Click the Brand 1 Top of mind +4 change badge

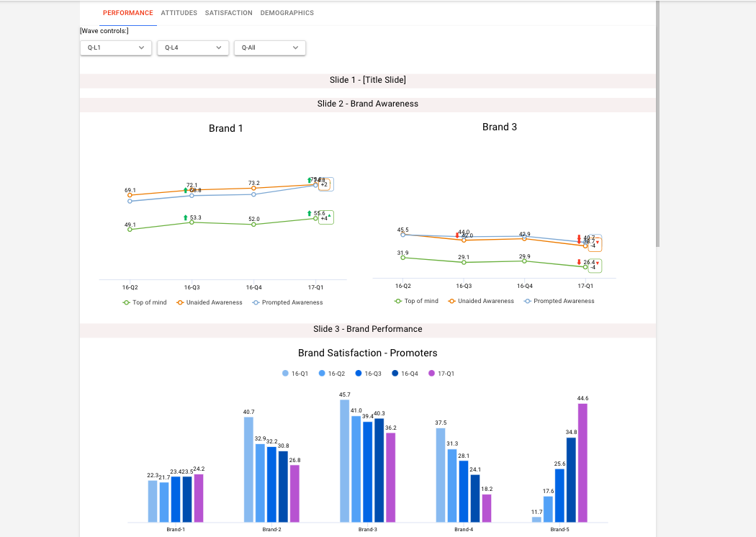click(x=325, y=217)
